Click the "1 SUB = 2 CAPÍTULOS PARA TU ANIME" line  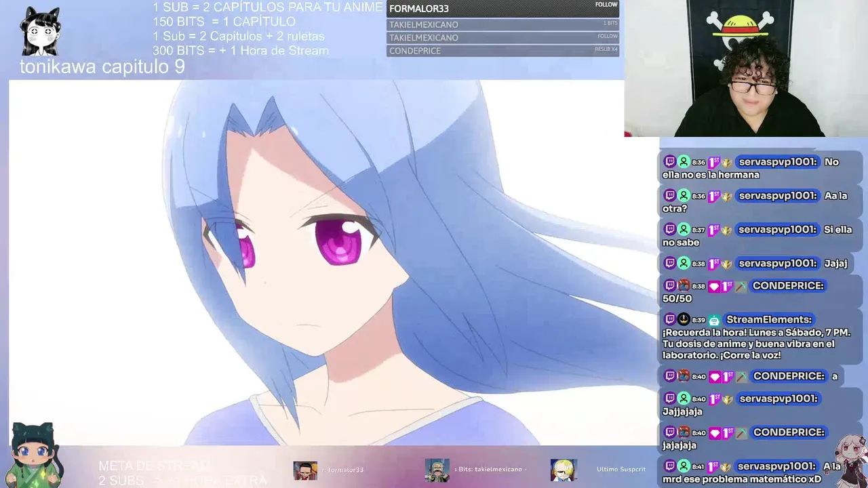point(268,7)
